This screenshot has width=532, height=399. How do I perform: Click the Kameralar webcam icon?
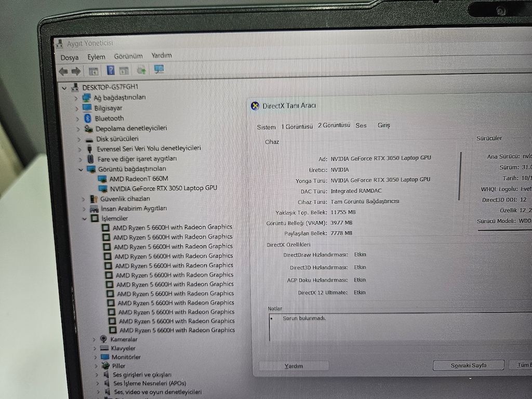click(x=103, y=339)
